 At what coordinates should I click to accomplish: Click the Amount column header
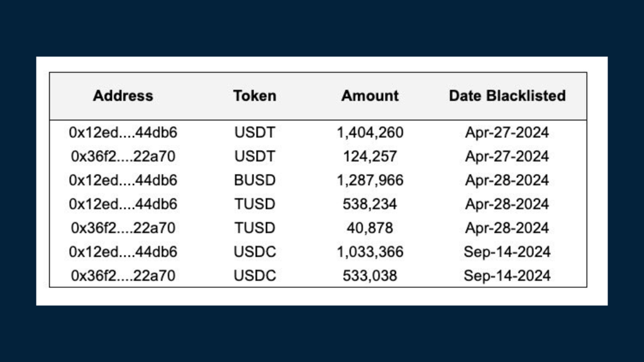point(370,96)
